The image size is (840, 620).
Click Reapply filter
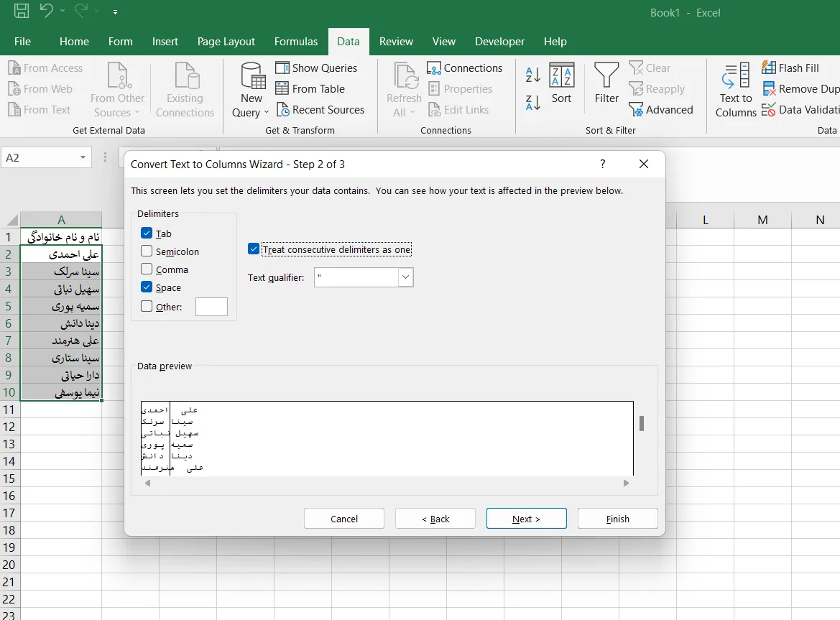pos(657,89)
